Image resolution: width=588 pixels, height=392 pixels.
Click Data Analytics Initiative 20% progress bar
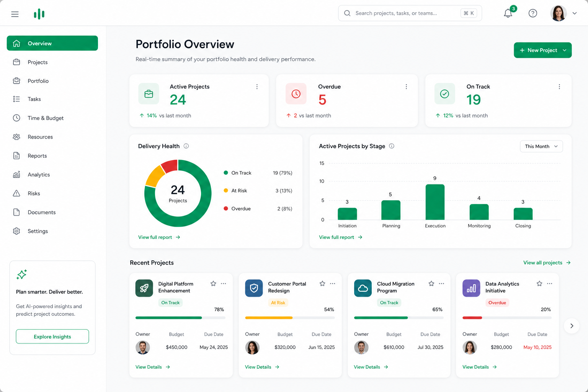coord(507,318)
